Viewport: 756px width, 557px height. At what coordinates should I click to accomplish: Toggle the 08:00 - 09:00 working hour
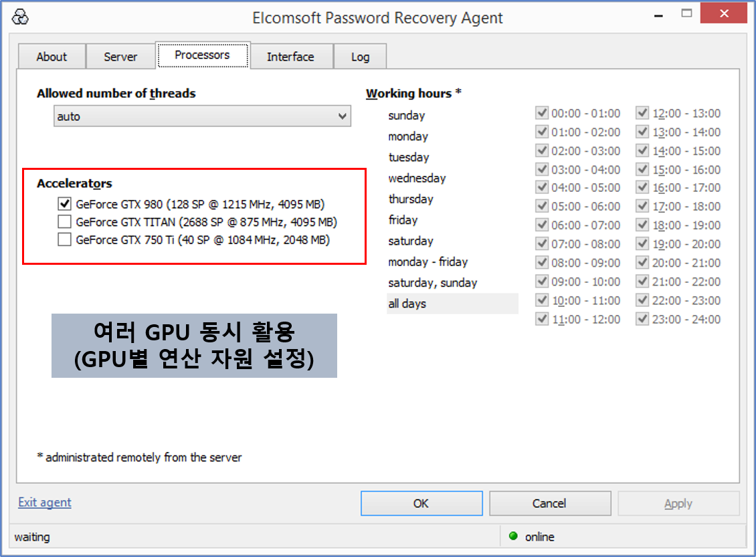[x=542, y=263]
